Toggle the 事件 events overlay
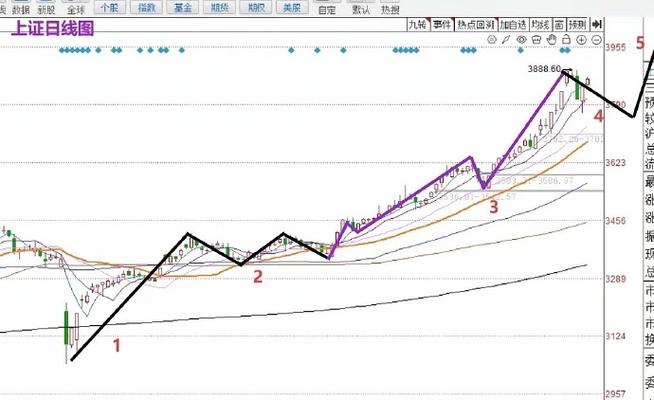Viewport: 654px width, 400px height. tap(441, 22)
